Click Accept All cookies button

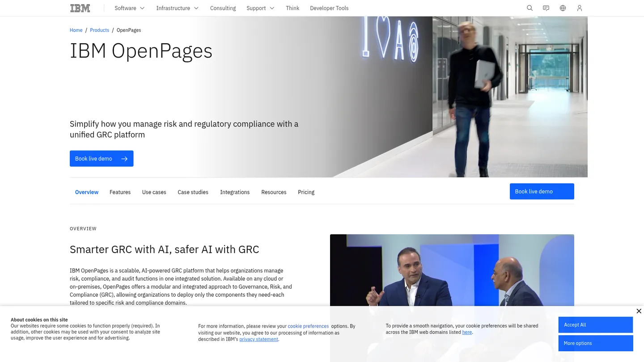tap(595, 325)
